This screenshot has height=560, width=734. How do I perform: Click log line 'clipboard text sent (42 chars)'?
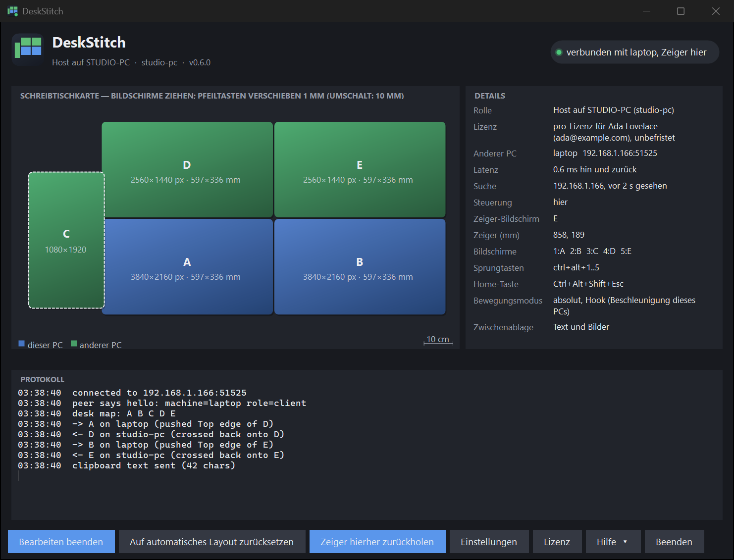154,465
